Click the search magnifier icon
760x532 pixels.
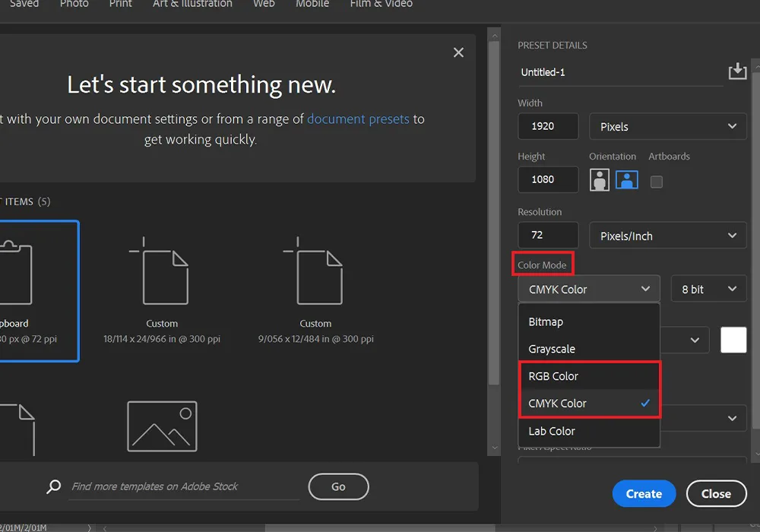click(53, 486)
